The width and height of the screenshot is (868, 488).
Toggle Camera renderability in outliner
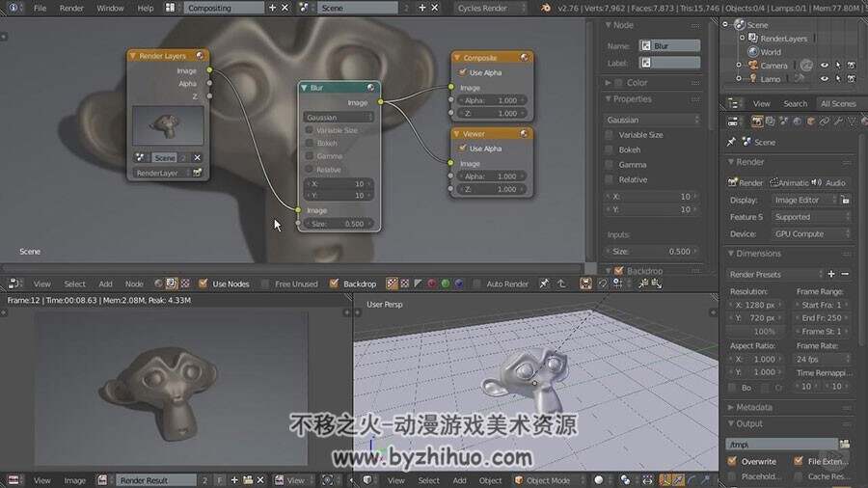[x=852, y=66]
